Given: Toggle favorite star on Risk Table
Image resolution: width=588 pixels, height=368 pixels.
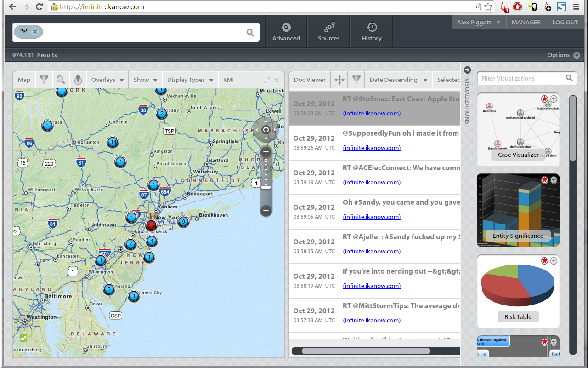Looking at the screenshot, I should (545, 261).
